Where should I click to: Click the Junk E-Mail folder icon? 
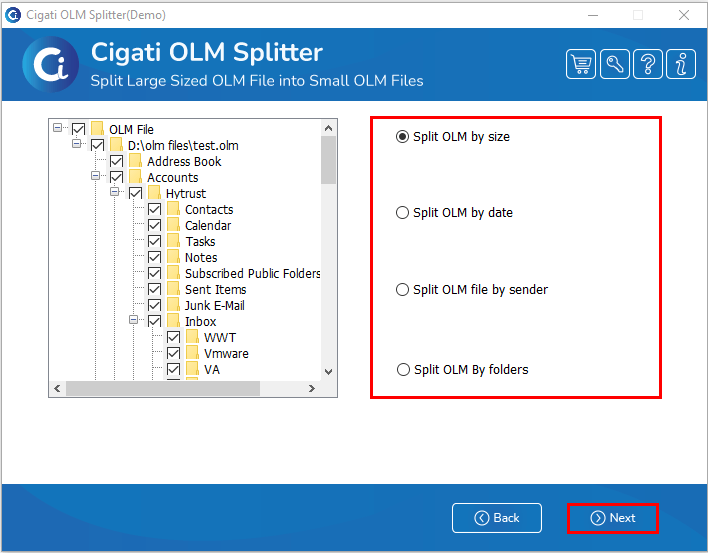(173, 305)
